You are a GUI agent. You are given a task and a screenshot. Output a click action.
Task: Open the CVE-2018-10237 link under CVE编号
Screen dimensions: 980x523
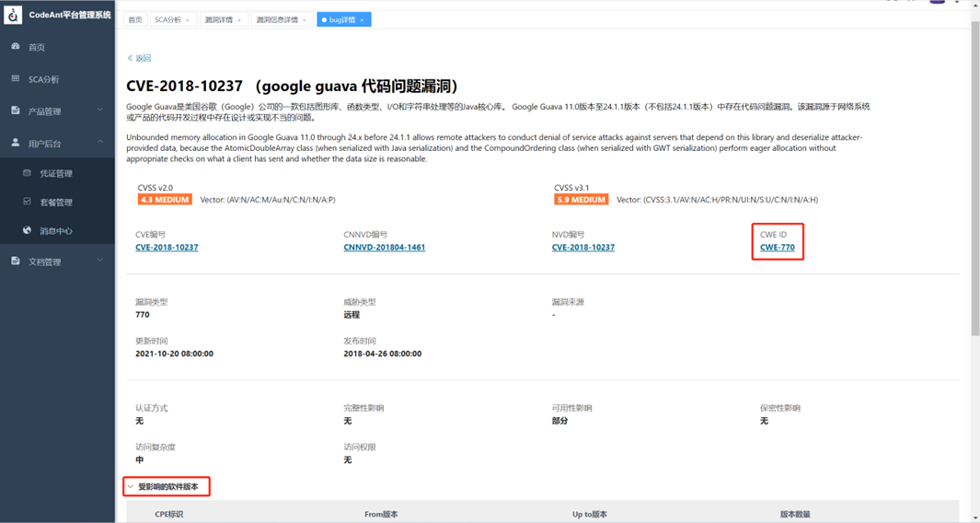(x=167, y=247)
